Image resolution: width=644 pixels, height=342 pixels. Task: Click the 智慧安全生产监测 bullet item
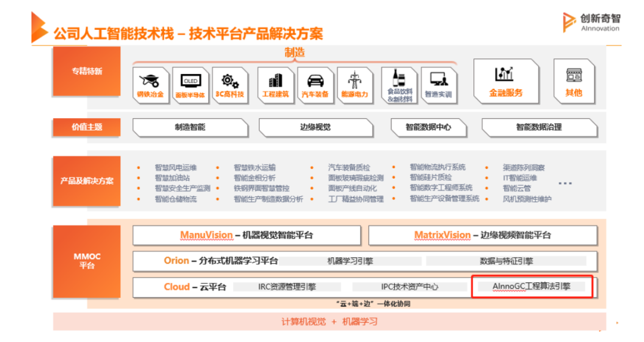pos(182,188)
